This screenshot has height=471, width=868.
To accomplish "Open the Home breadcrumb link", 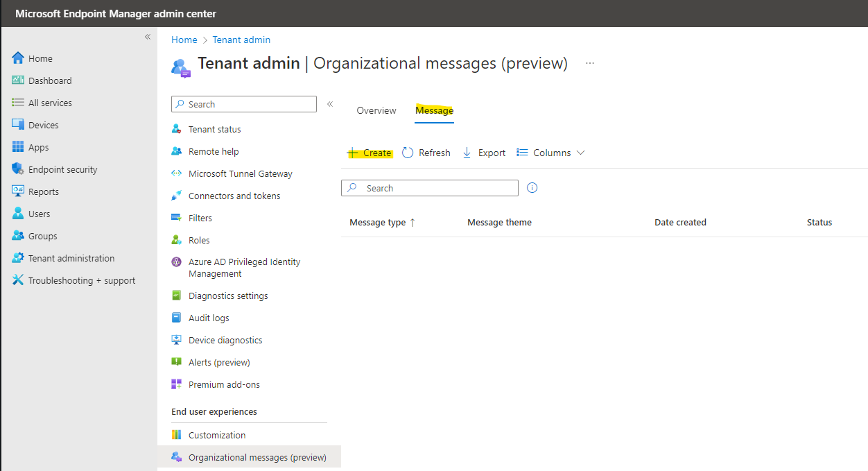I will [184, 40].
